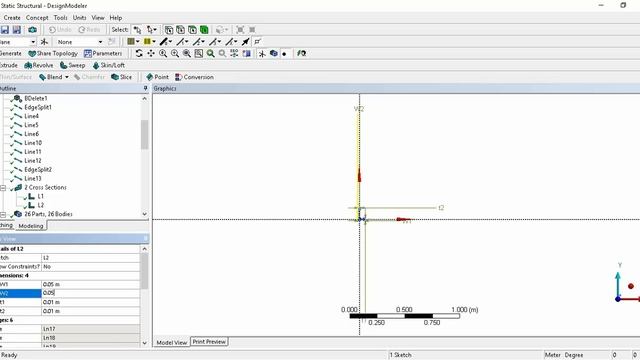This screenshot has width=640, height=360.
Task: Click the Outline panel pin icon
Action: (145, 88)
